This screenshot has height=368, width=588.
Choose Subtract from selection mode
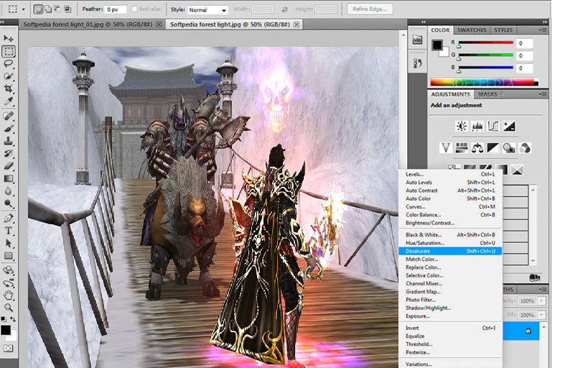(x=57, y=9)
